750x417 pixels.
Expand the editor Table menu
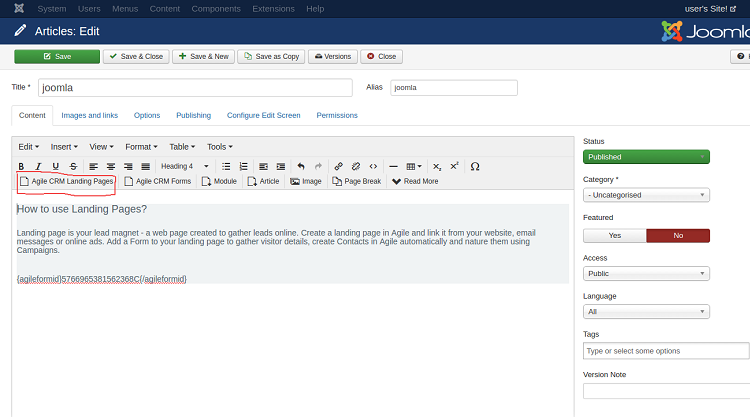click(182, 147)
